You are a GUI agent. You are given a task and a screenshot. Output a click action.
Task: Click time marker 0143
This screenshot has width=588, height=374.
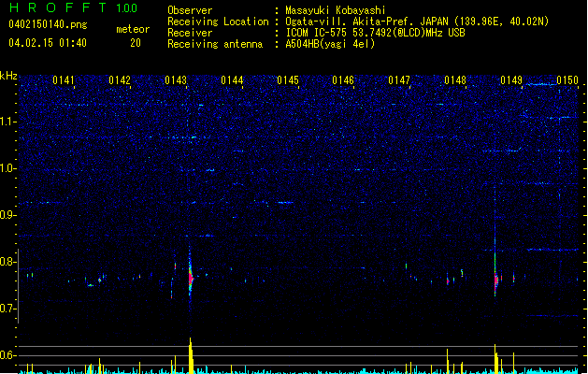click(x=176, y=80)
